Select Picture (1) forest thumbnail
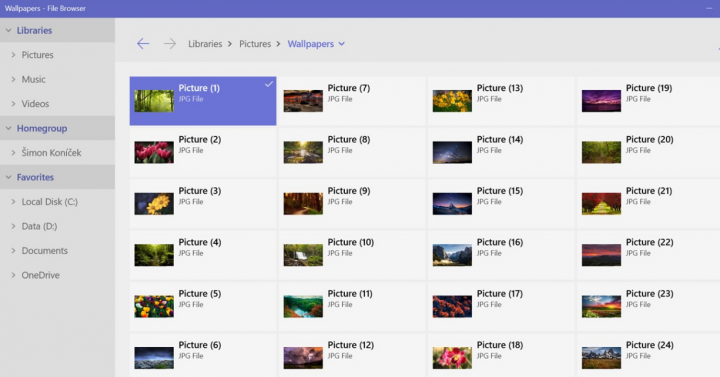 154,101
